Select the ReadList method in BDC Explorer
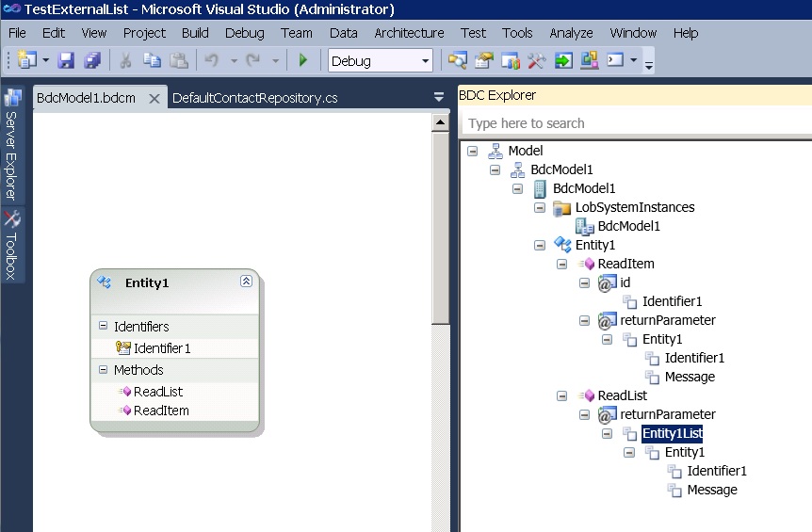Screen dimensions: 812x532 pos(623,395)
